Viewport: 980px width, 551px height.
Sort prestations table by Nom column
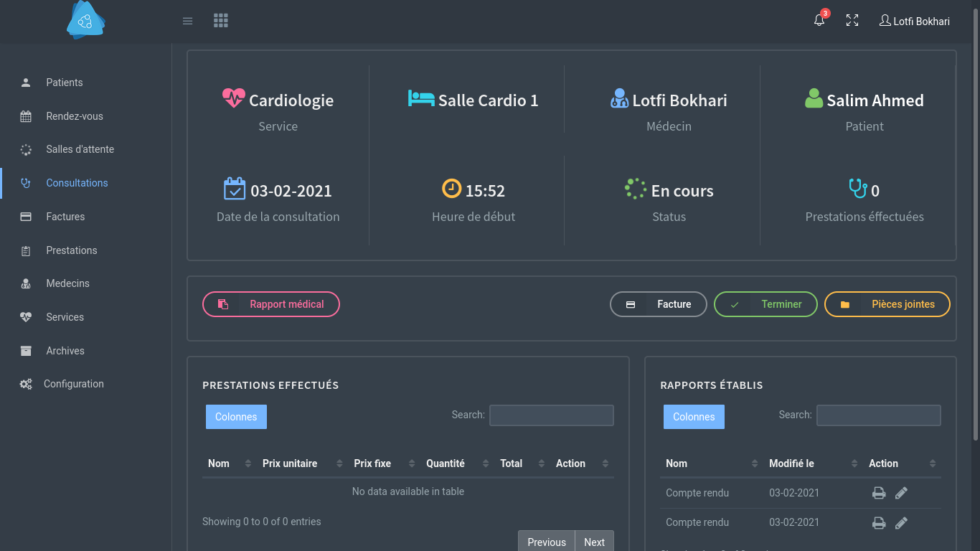(230, 463)
